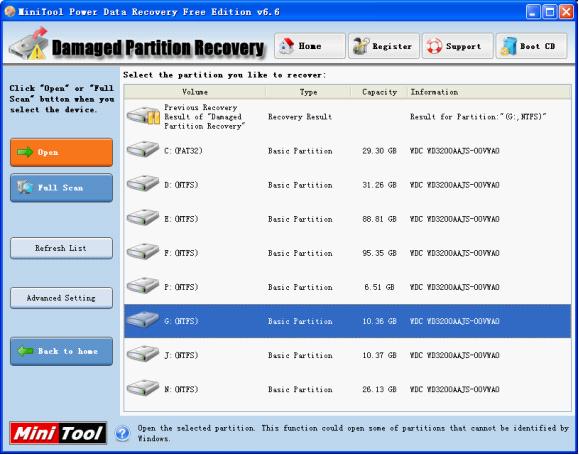579x455 pixels.
Task: Start a Full Scan
Action: [x=61, y=188]
